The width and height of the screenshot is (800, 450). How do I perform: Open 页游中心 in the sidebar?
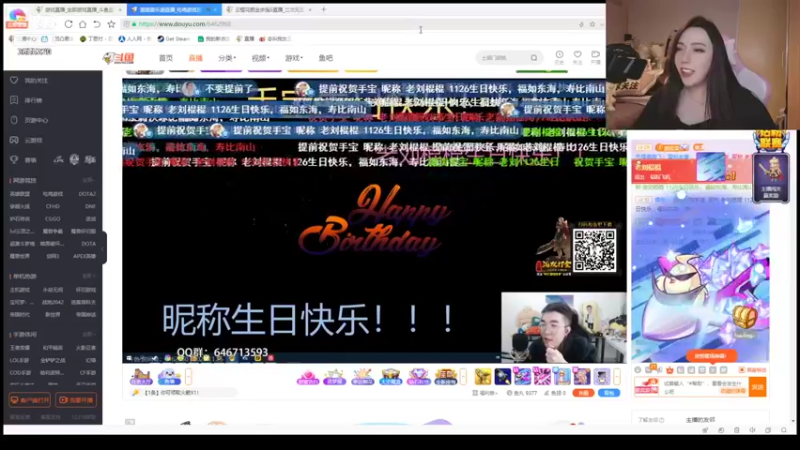30,120
